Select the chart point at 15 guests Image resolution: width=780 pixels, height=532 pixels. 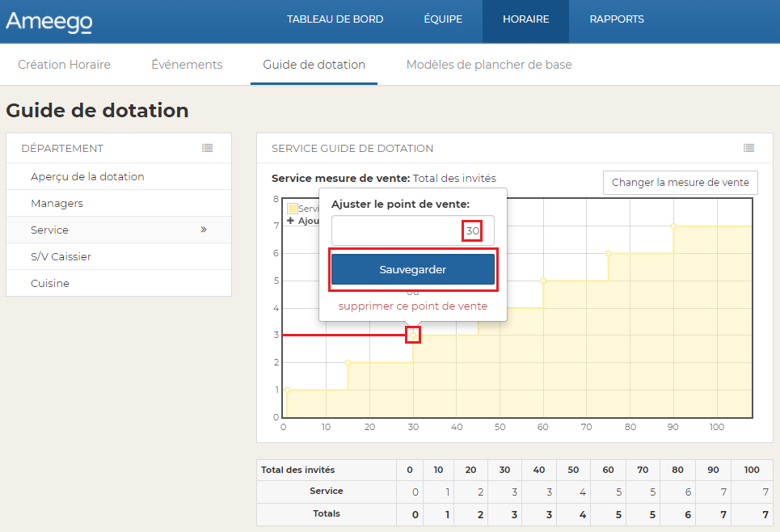348,362
